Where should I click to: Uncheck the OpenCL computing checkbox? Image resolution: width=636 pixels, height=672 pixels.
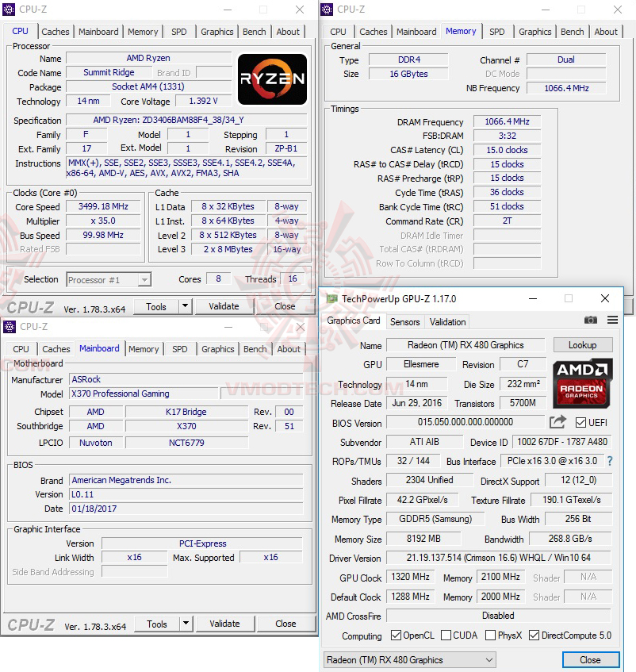(x=393, y=636)
